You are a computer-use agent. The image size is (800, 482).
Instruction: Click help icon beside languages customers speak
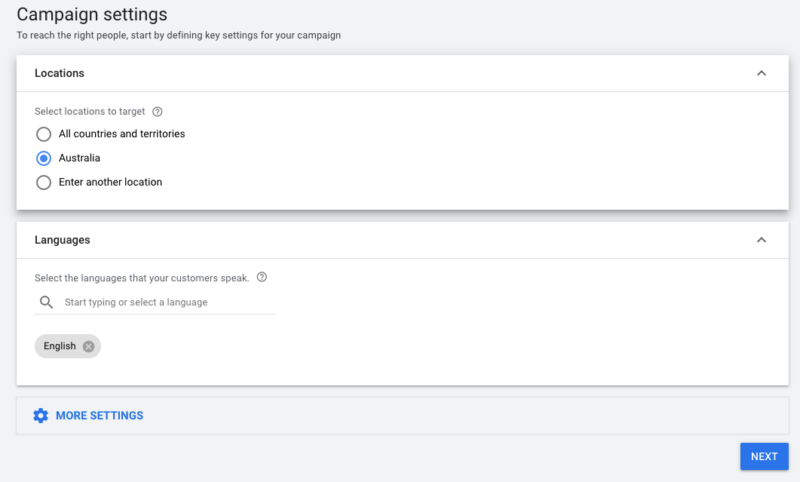262,278
